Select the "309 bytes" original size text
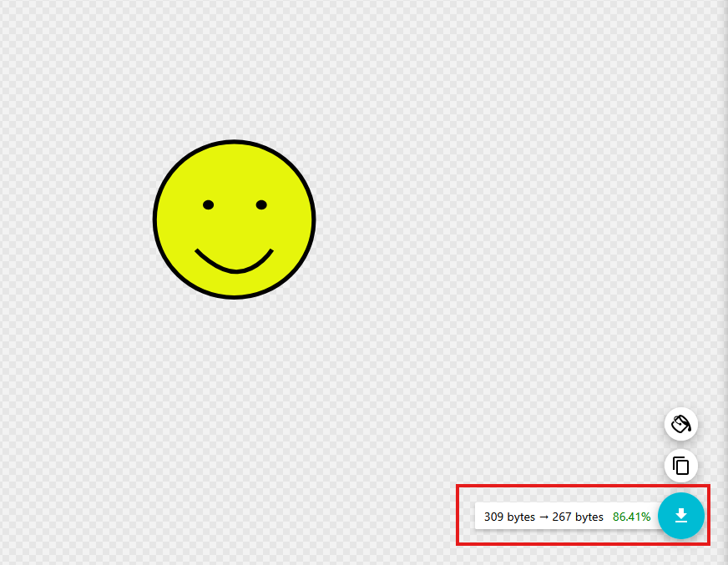Image resolution: width=728 pixels, height=565 pixels. pos(509,517)
